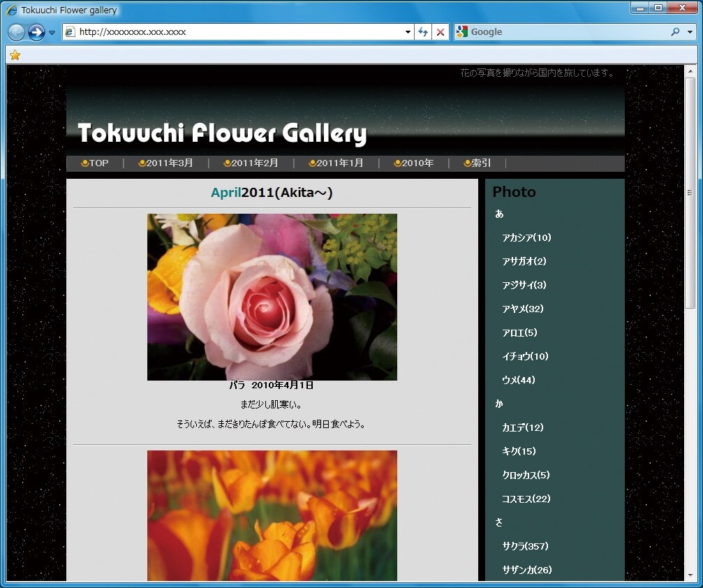The width and height of the screenshot is (703, 588).
Task: Open the イチョウ(10) photo category
Action: (526, 357)
